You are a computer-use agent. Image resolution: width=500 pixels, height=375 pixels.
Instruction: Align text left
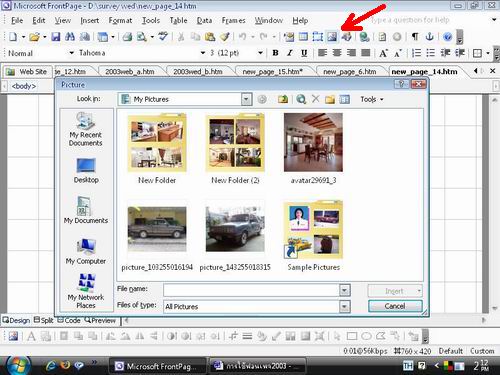pos(322,53)
